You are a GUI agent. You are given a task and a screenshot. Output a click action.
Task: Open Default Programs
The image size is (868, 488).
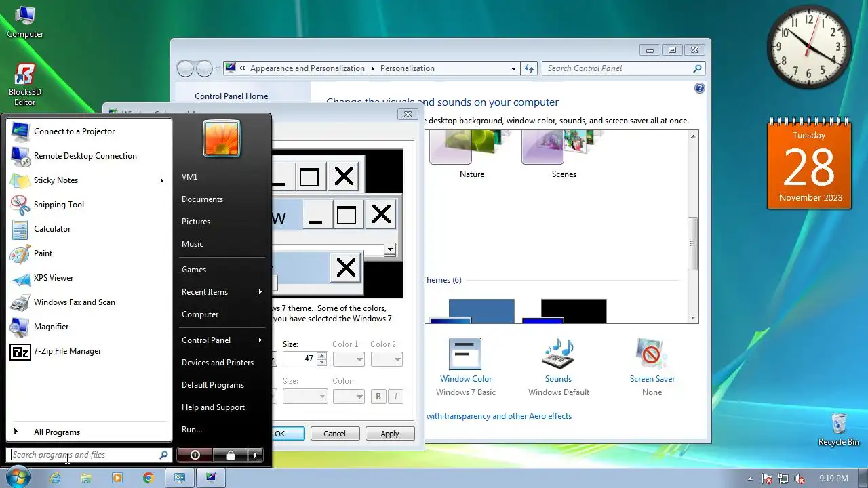click(x=222, y=385)
